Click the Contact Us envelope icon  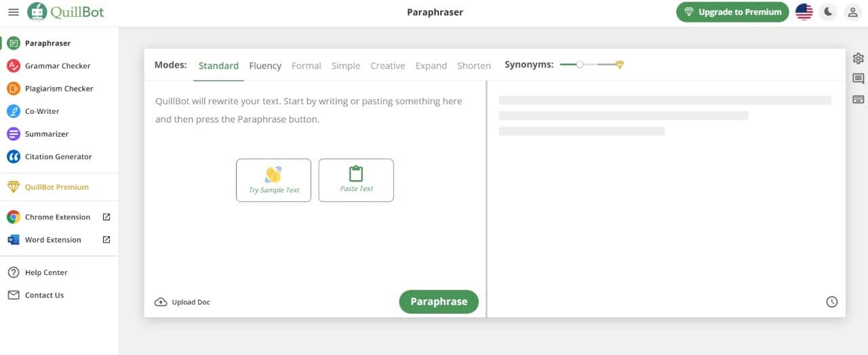coord(14,295)
